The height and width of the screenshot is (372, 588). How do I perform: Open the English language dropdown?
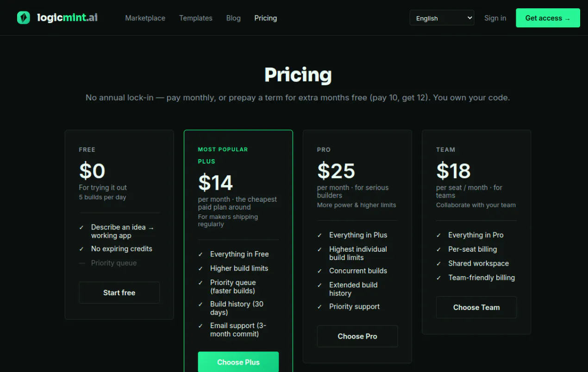click(442, 18)
